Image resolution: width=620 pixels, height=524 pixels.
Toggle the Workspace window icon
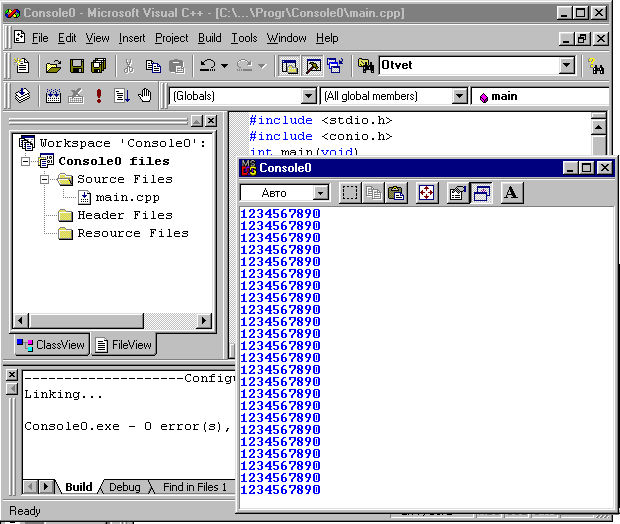(x=289, y=66)
